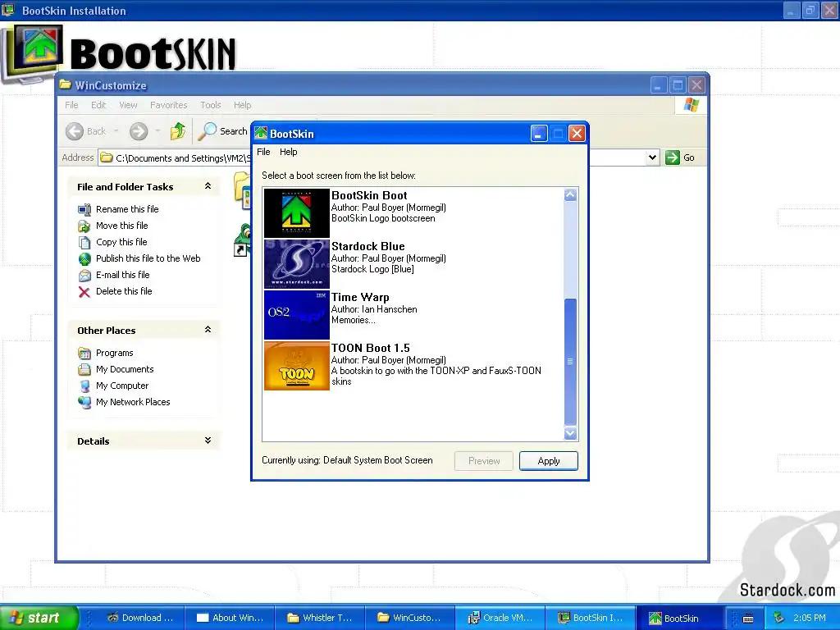Click the My Documents icon
This screenshot has width=840, height=630.
pos(84,370)
